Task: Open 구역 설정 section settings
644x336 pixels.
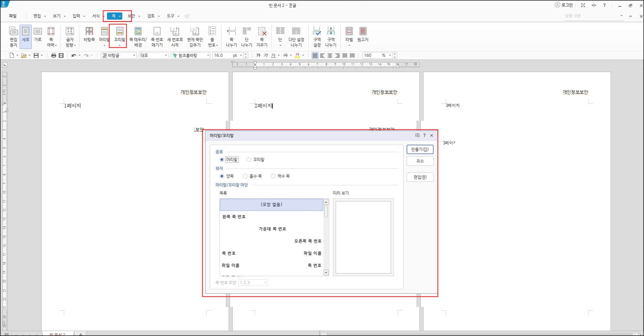Action: (317, 37)
